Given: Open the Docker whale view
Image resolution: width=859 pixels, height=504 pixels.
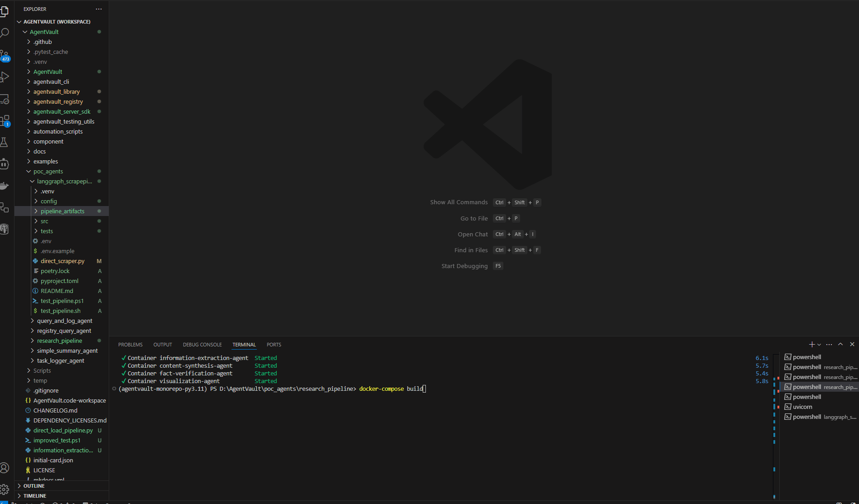Looking at the screenshot, I should pyautogui.click(x=5, y=186).
